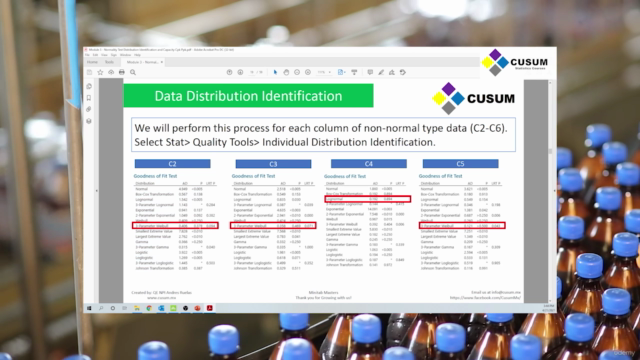Viewport: 640px width, 360px height.
Task: Click the taskbar Search magnifier
Action: pos(101,308)
